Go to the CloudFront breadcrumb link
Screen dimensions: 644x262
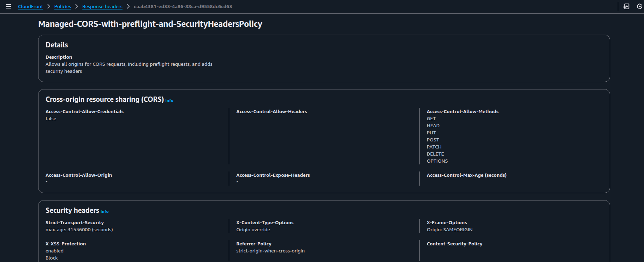click(x=30, y=6)
